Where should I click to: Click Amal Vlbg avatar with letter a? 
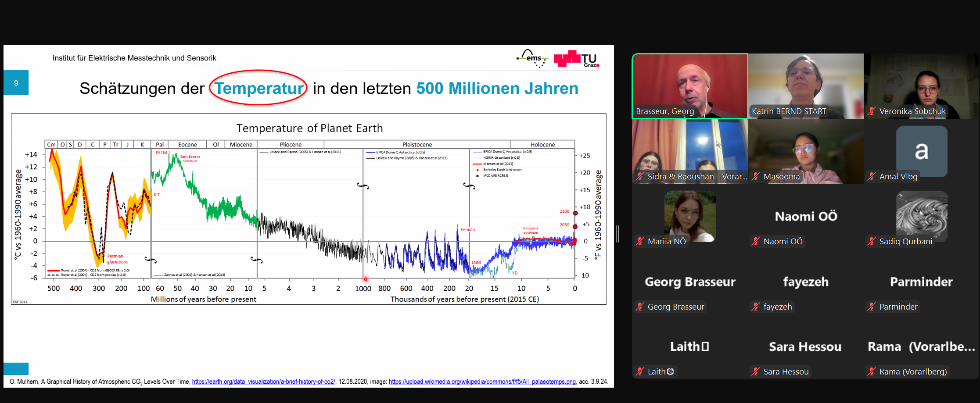click(x=922, y=151)
